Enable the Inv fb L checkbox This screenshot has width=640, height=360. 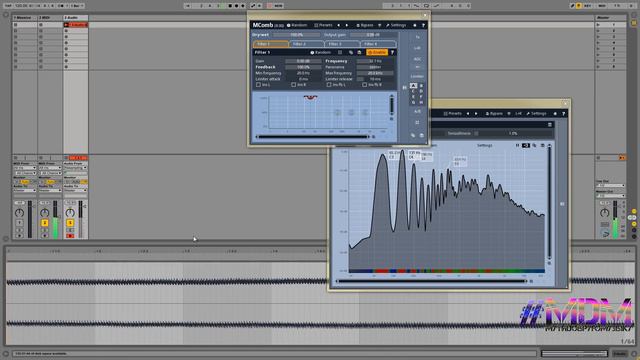click(329, 85)
